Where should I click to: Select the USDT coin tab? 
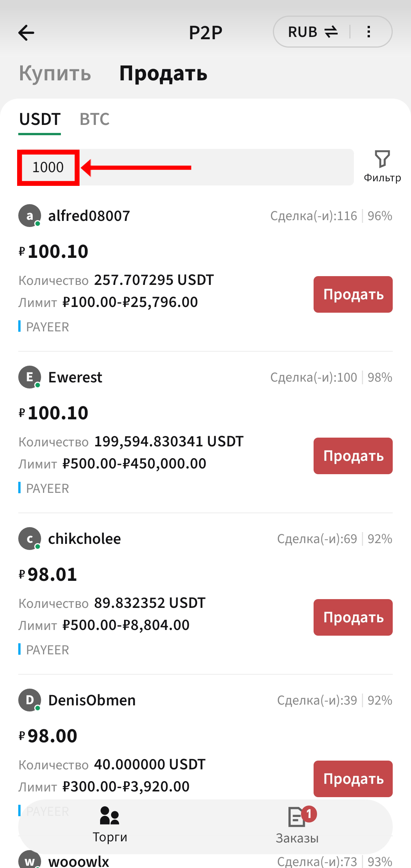40,119
